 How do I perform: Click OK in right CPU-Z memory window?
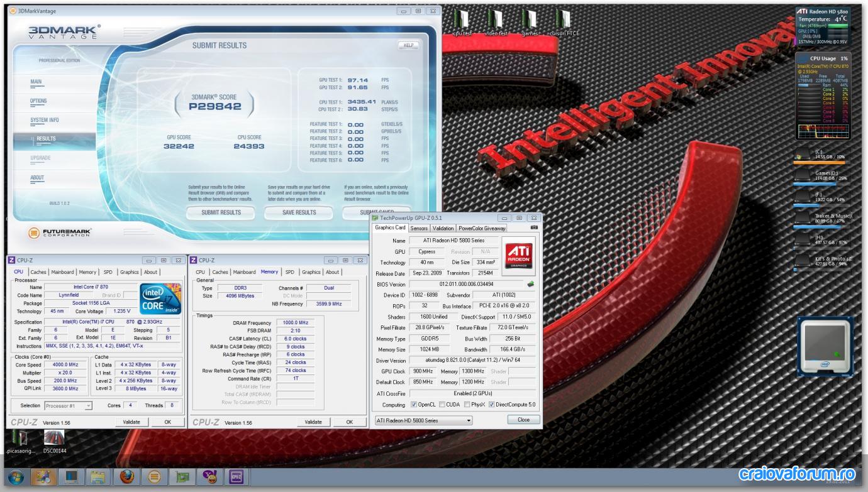[x=350, y=422]
